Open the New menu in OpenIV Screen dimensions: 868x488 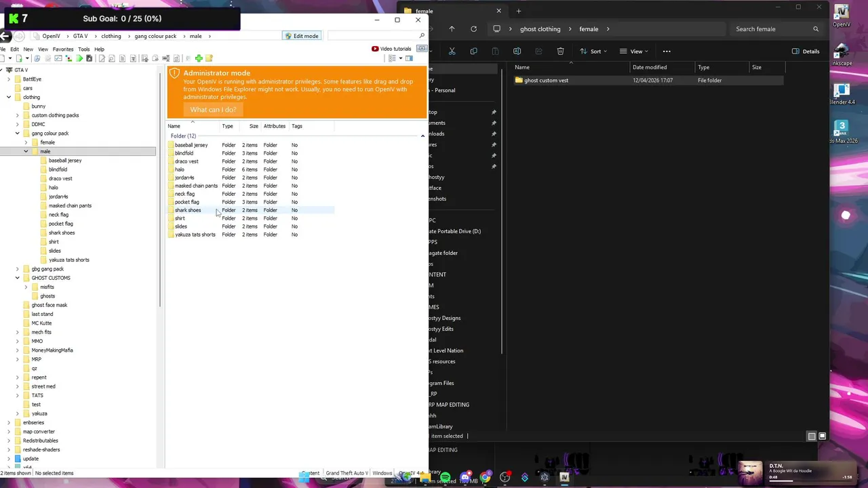click(x=28, y=49)
